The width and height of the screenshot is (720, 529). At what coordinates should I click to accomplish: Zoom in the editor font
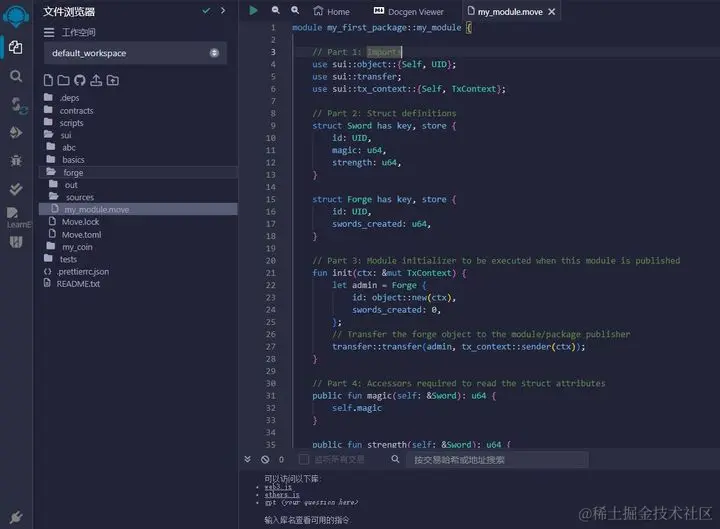(295, 10)
